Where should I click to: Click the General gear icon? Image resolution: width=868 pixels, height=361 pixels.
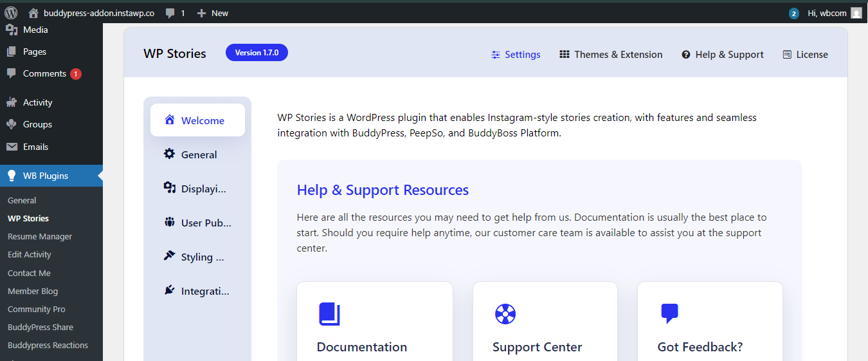point(169,154)
